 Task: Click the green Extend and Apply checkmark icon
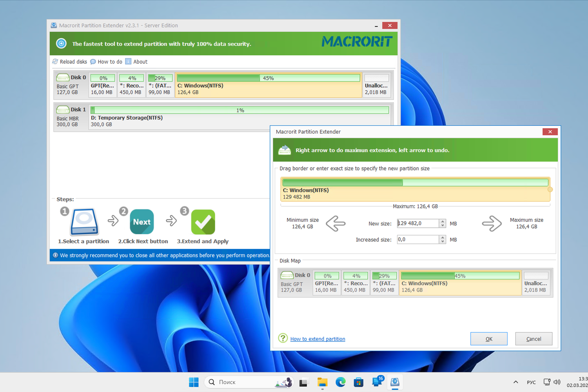point(203,222)
